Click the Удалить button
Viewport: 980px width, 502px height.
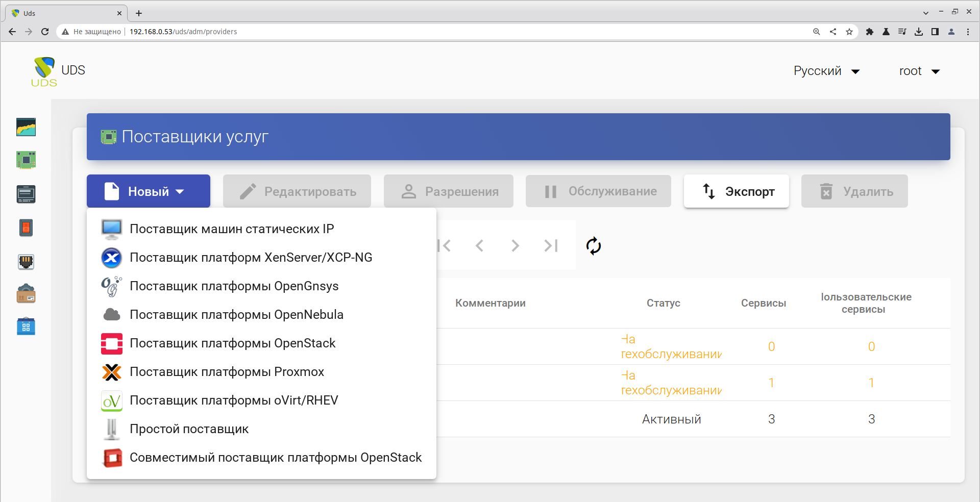(x=854, y=191)
